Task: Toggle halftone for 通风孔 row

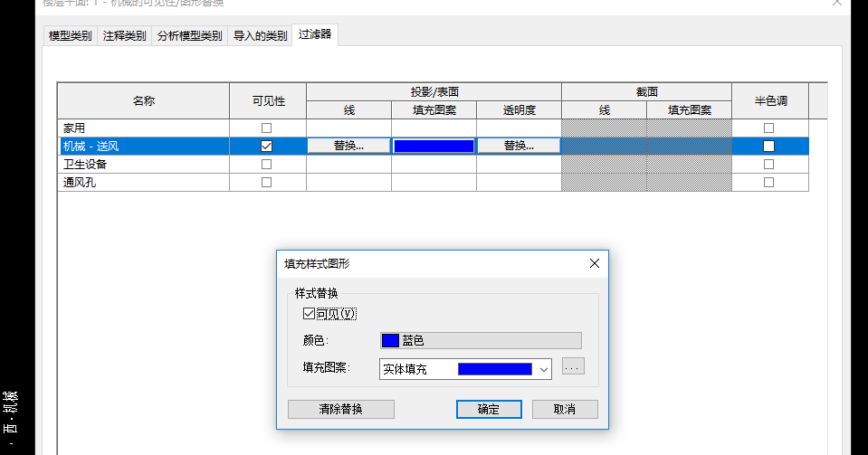Action: pos(769,182)
